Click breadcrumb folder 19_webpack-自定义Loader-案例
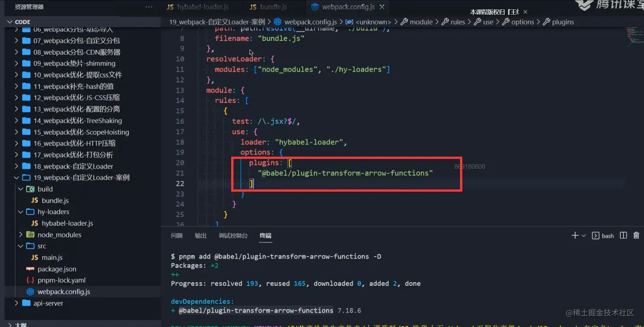 click(217, 22)
